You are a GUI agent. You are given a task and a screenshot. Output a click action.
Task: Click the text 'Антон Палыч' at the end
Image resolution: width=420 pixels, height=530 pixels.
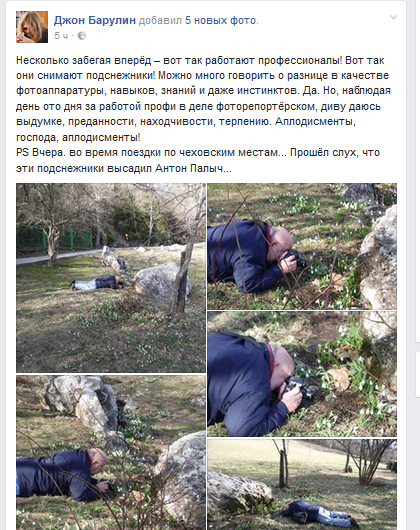tap(189, 168)
